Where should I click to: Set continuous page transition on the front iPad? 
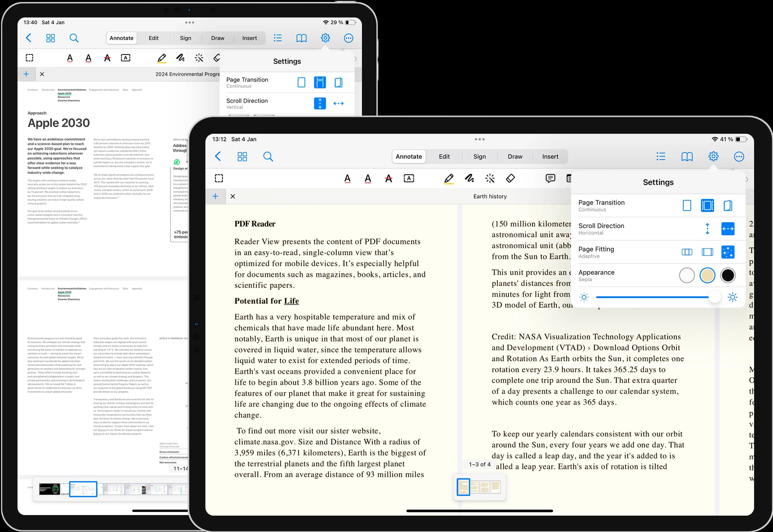[707, 206]
